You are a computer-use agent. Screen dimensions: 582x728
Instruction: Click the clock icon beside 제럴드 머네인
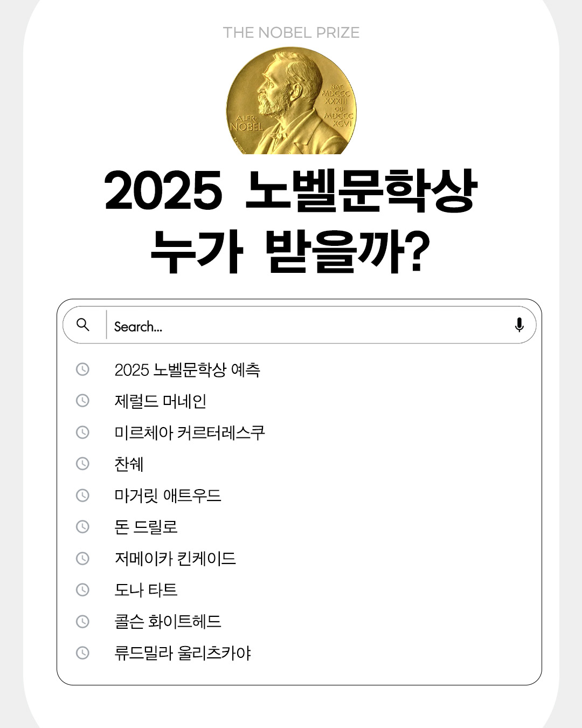pyautogui.click(x=82, y=401)
